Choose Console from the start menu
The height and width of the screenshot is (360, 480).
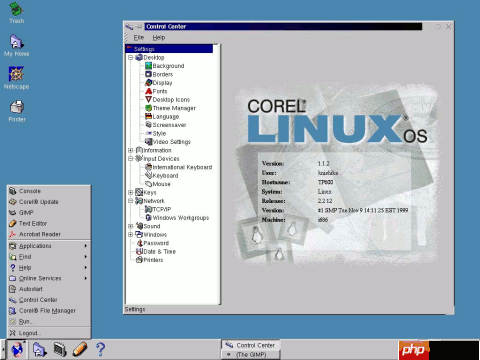pos(49,191)
